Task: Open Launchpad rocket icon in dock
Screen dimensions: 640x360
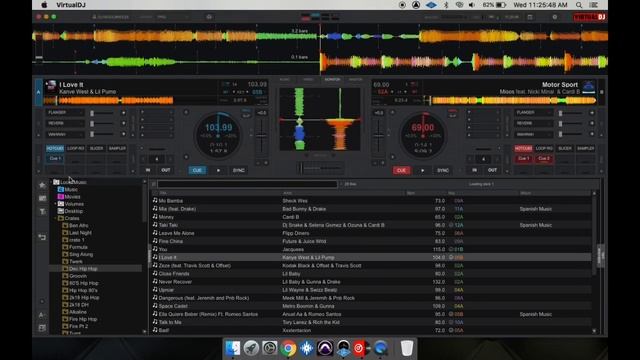Action: tap(251, 348)
